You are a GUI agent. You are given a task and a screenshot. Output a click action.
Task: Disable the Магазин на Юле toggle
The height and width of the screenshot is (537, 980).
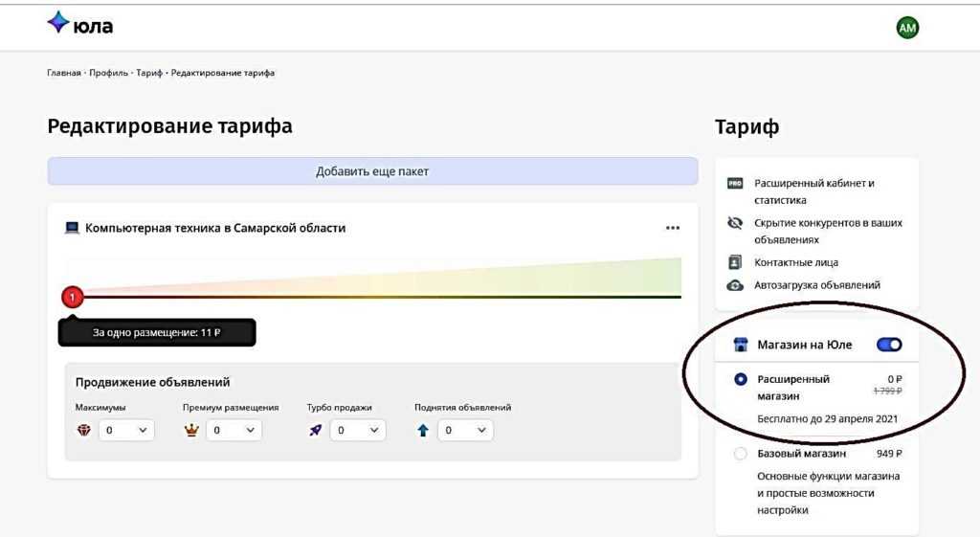pos(889,345)
